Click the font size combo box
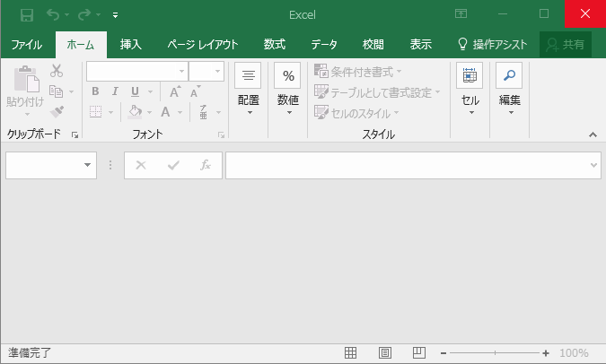606x364 pixels. click(206, 72)
